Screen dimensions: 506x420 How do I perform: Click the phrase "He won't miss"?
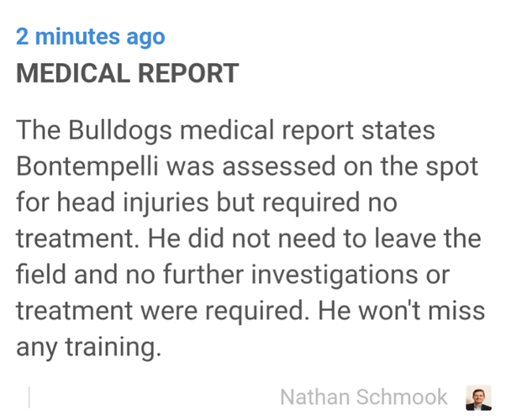pos(402,311)
